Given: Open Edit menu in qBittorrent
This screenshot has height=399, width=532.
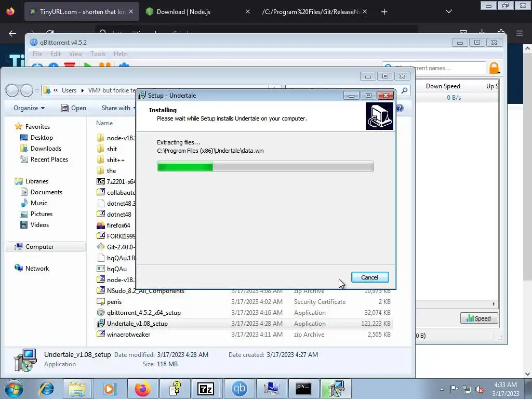Looking at the screenshot, I should [55, 54].
